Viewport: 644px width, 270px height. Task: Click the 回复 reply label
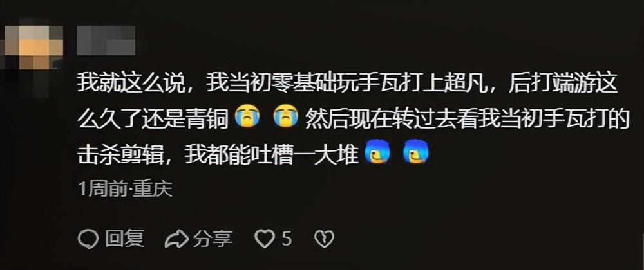(125, 239)
